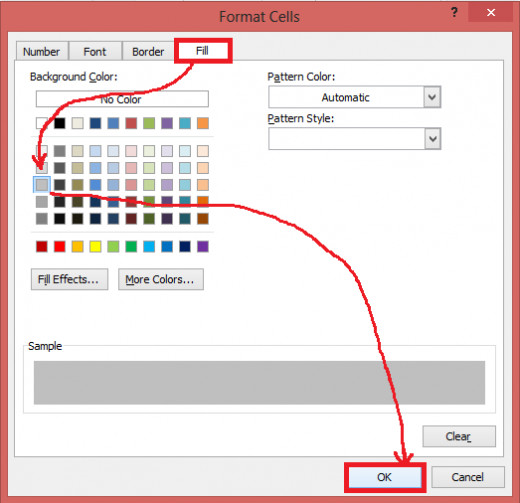Select the lightest orange tint swatch
The width and height of the screenshot is (520, 503).
[203, 151]
